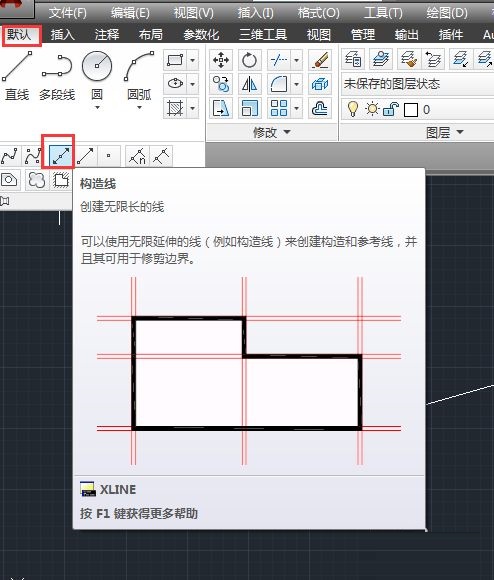Click the match layer brush icon
This screenshot has height=580, width=494.
[x=409, y=59]
